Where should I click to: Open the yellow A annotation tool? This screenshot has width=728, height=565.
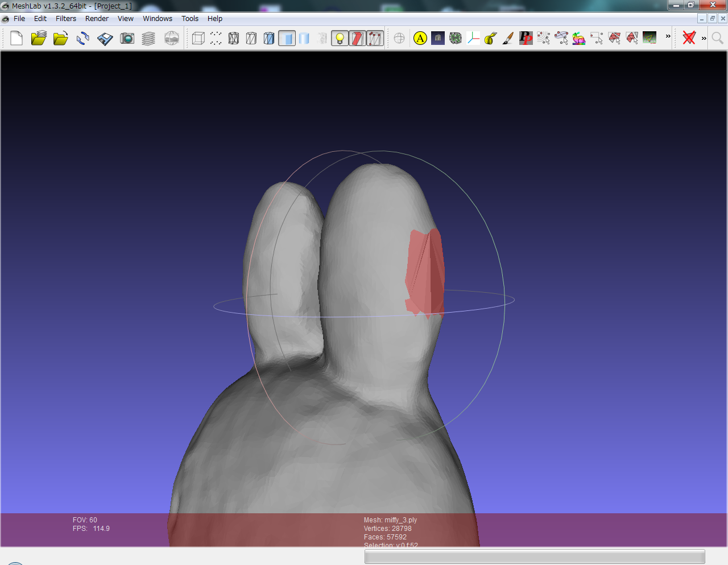420,38
